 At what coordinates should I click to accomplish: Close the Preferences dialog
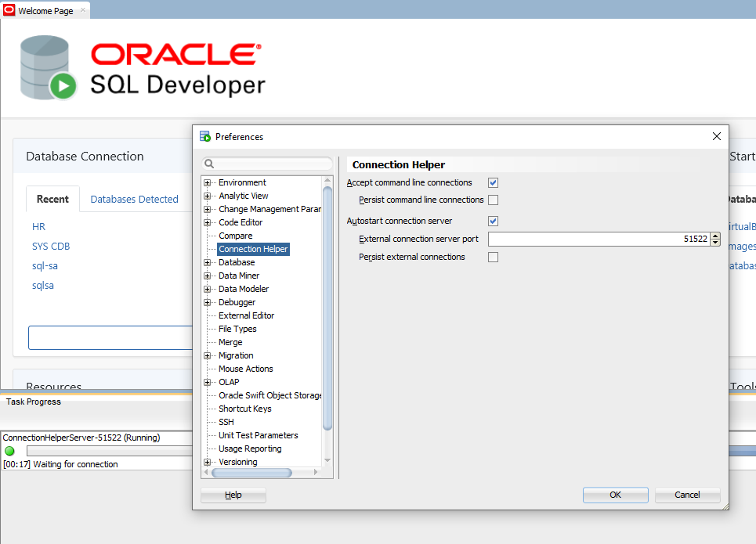[x=717, y=136]
